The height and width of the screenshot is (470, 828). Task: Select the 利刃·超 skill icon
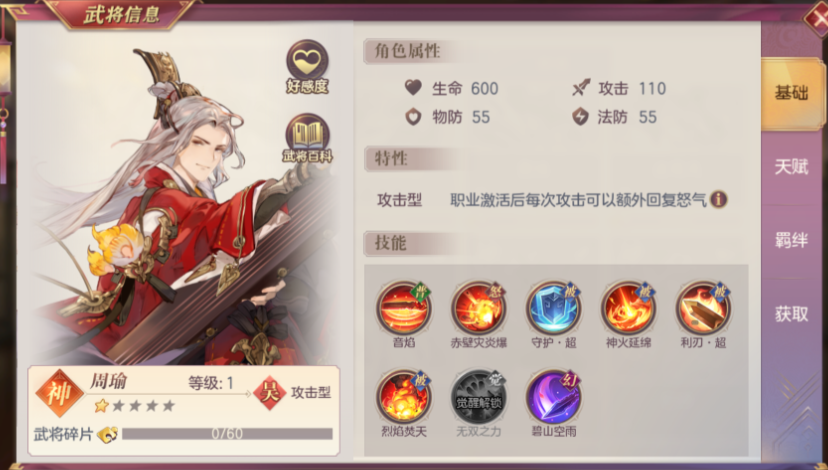pyautogui.click(x=703, y=308)
